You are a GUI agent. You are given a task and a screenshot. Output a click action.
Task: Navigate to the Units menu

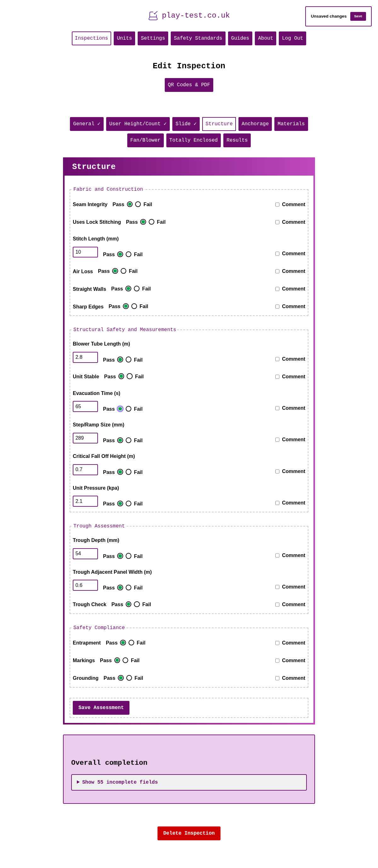124,38
